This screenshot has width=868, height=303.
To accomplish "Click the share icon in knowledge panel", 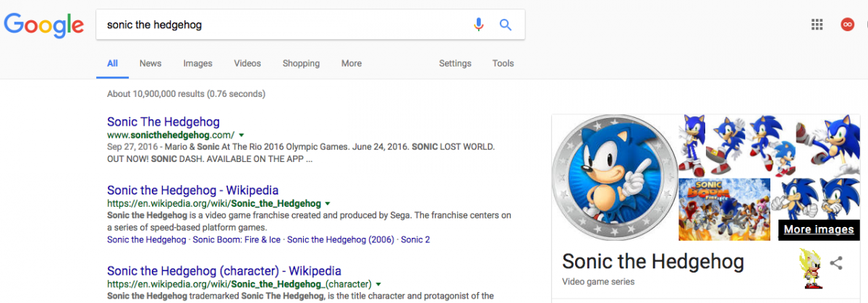I will 836,263.
